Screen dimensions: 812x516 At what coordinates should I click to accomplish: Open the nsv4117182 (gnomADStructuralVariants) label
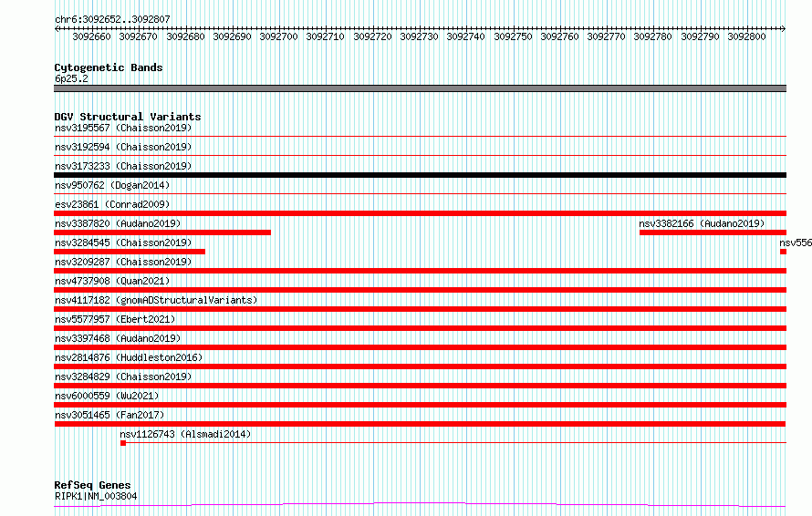(x=156, y=300)
